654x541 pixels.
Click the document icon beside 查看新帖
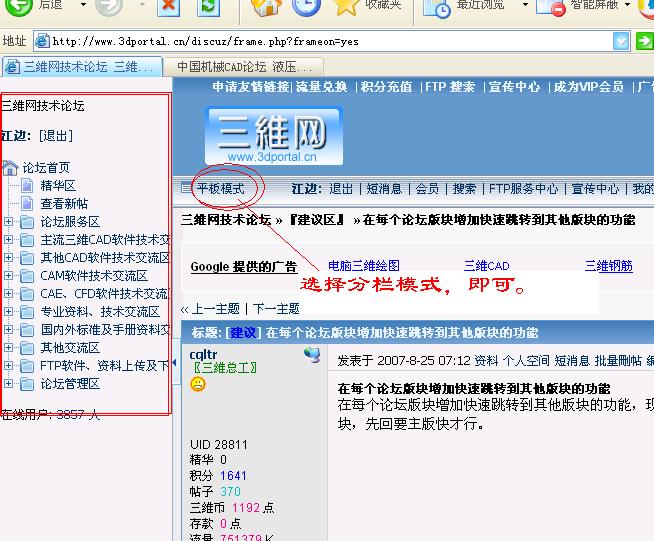click(27, 204)
